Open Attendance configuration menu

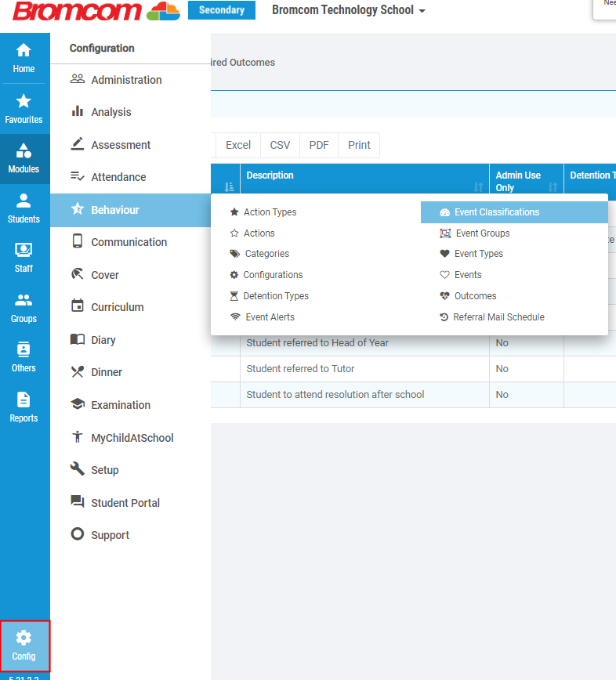(131, 177)
